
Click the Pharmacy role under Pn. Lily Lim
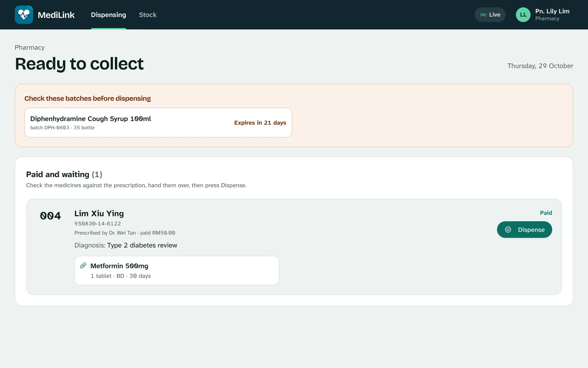[x=547, y=19]
